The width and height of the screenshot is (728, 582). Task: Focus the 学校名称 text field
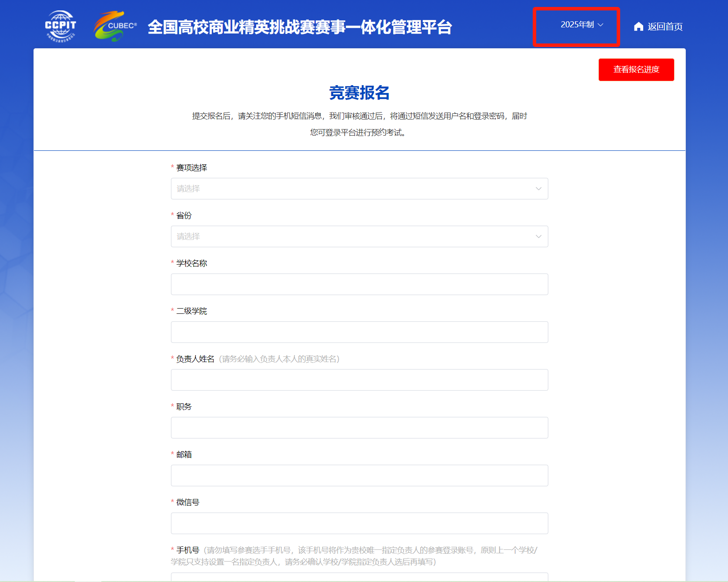[359, 284]
